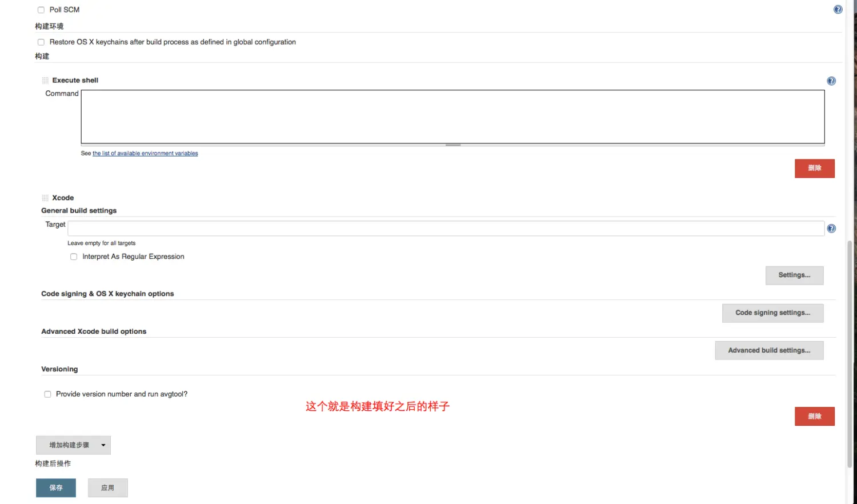857x504 pixels.
Task: Click the 构建后操作 section label
Action: (53, 464)
